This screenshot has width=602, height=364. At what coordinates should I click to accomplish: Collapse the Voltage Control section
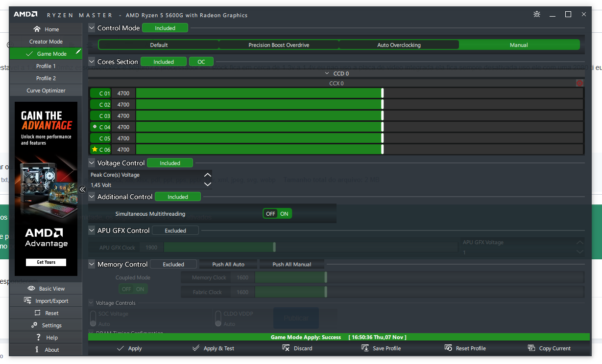click(x=92, y=163)
